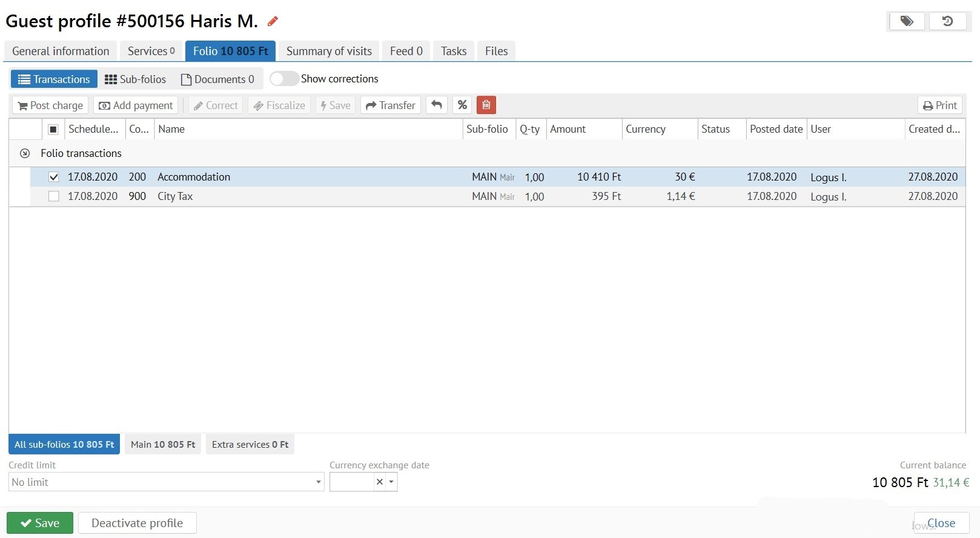
Task: Uncheck the Accommodation row checkbox
Action: pyautogui.click(x=54, y=177)
